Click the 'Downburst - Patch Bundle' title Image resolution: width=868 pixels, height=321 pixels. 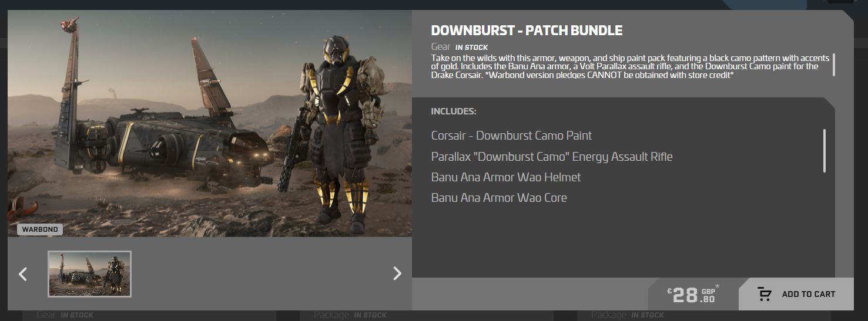(527, 31)
